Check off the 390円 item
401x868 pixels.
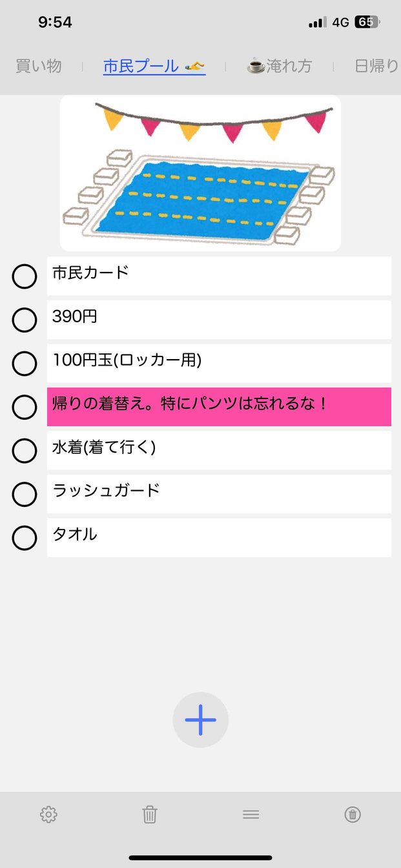point(25,320)
